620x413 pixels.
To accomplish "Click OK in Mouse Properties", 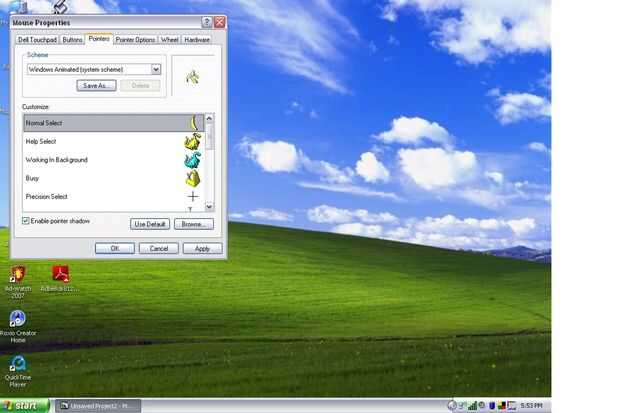I will (x=115, y=248).
